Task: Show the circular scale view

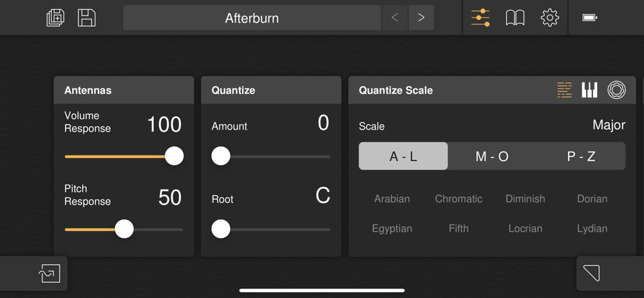Action: click(x=616, y=90)
